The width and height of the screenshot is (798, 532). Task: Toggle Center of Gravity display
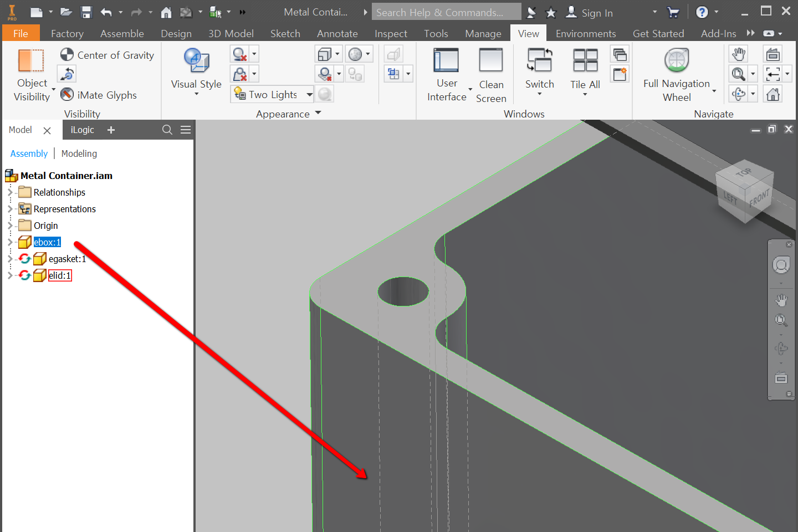pyautogui.click(x=107, y=55)
